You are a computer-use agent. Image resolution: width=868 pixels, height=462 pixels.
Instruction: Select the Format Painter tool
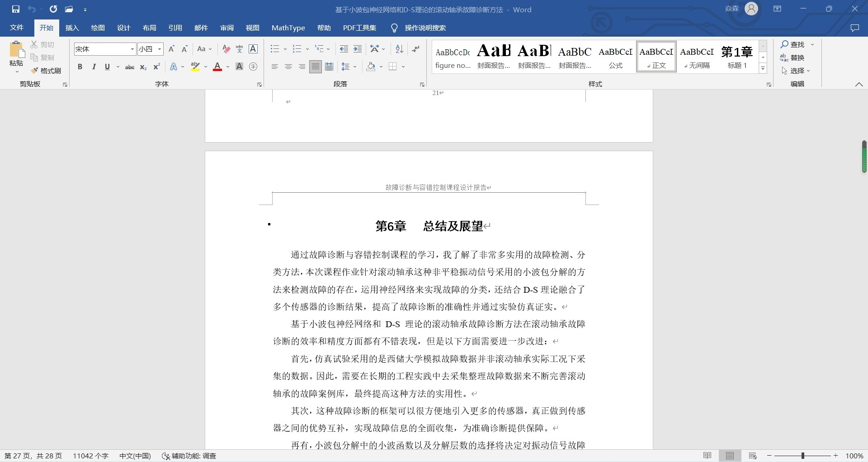pos(46,71)
